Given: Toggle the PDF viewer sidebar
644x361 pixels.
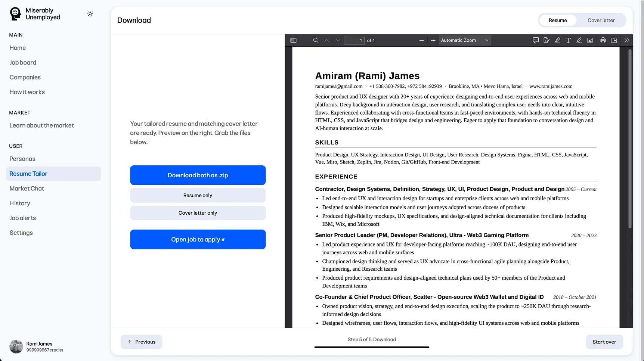Looking at the screenshot, I should pyautogui.click(x=293, y=40).
